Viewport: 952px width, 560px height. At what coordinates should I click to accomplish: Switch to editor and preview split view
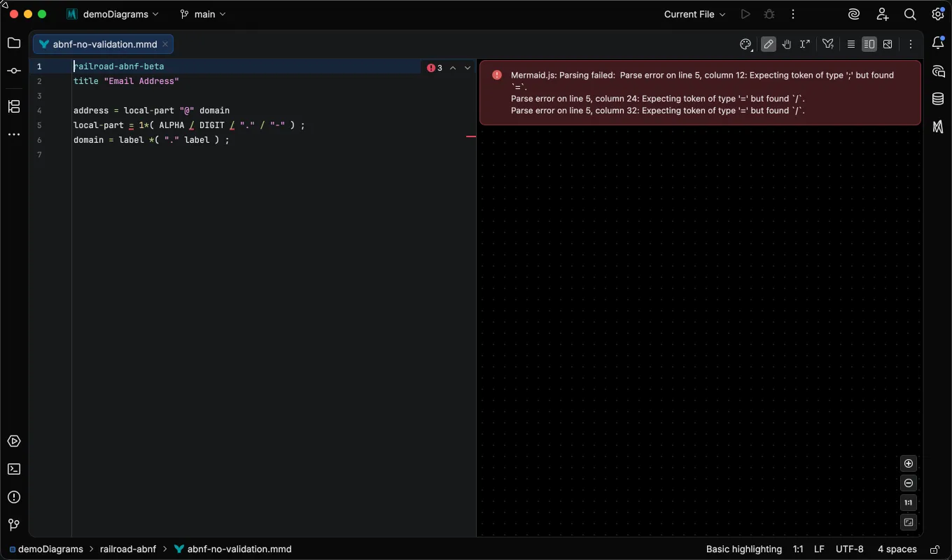869,44
